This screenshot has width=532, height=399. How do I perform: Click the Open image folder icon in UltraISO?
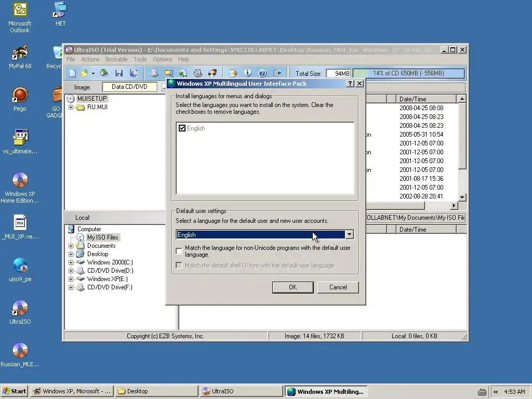(x=84, y=73)
